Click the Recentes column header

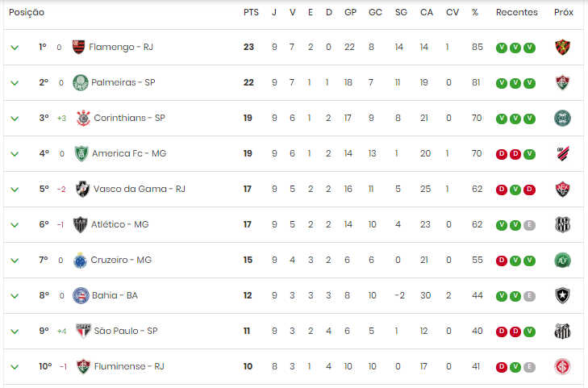click(516, 12)
